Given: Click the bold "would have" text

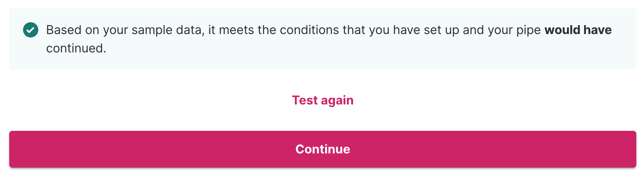Looking at the screenshot, I should click(x=578, y=30).
